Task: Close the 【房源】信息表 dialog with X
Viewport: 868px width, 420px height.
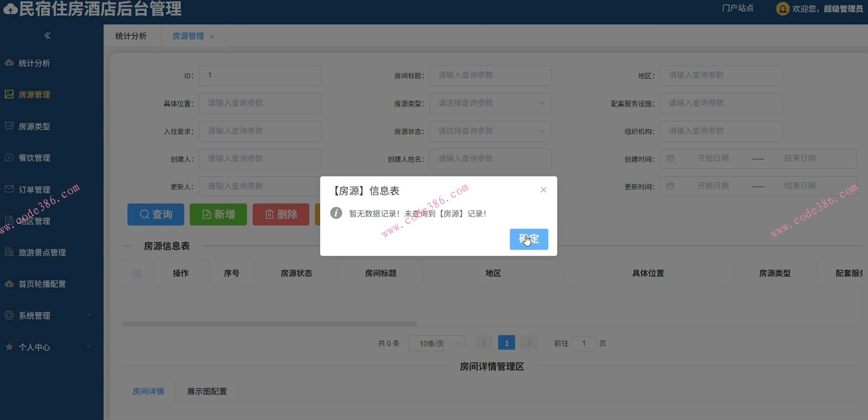Action: (x=544, y=190)
